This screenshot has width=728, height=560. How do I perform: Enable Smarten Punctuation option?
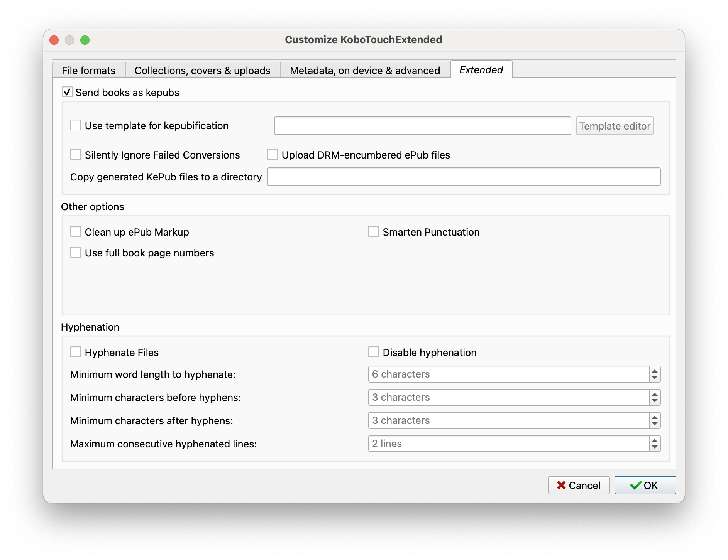374,232
